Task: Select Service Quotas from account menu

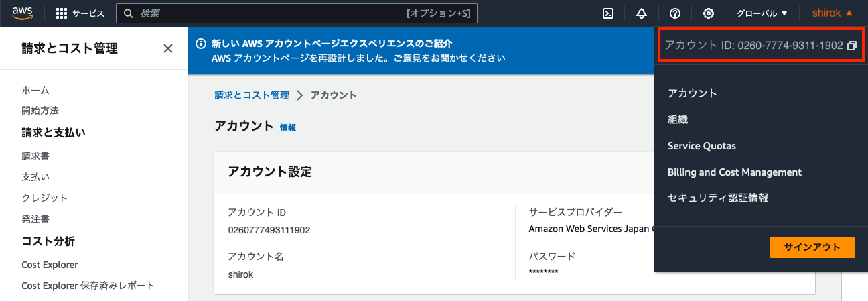Action: pos(701,146)
